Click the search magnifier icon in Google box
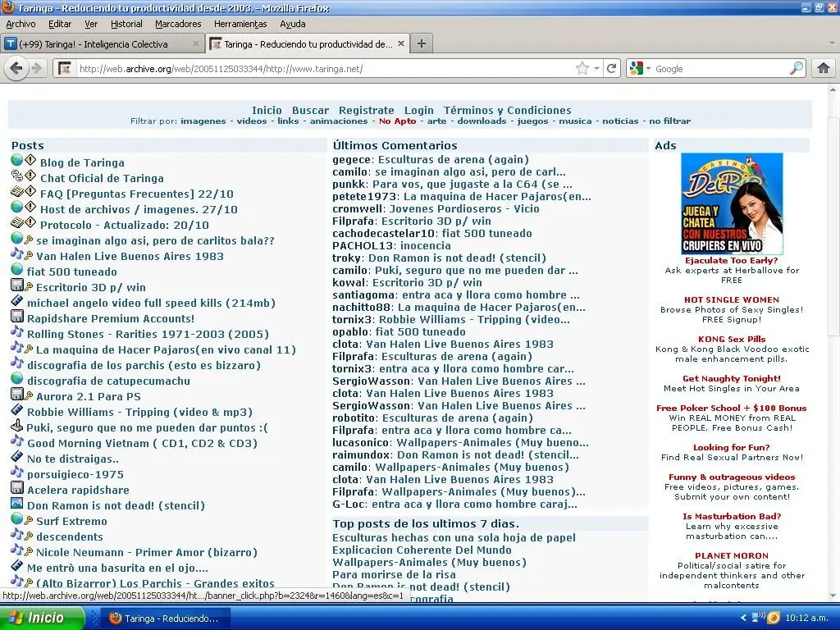 797,69
